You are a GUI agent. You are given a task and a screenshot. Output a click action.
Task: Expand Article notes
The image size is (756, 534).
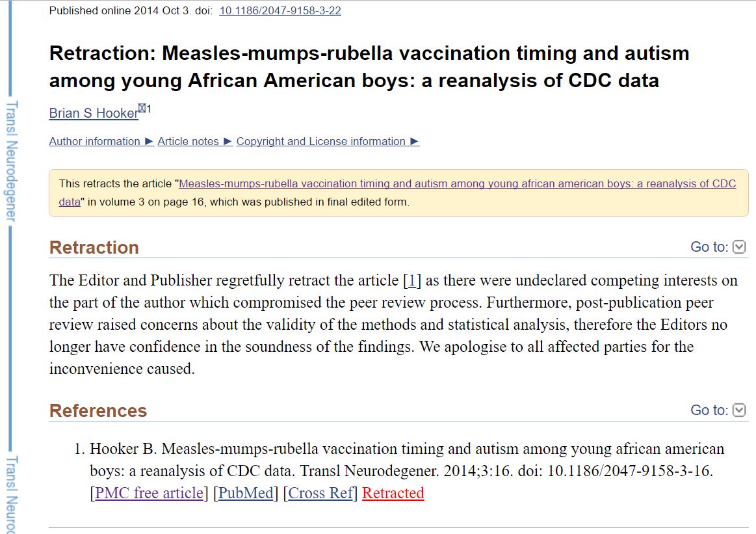(194, 142)
